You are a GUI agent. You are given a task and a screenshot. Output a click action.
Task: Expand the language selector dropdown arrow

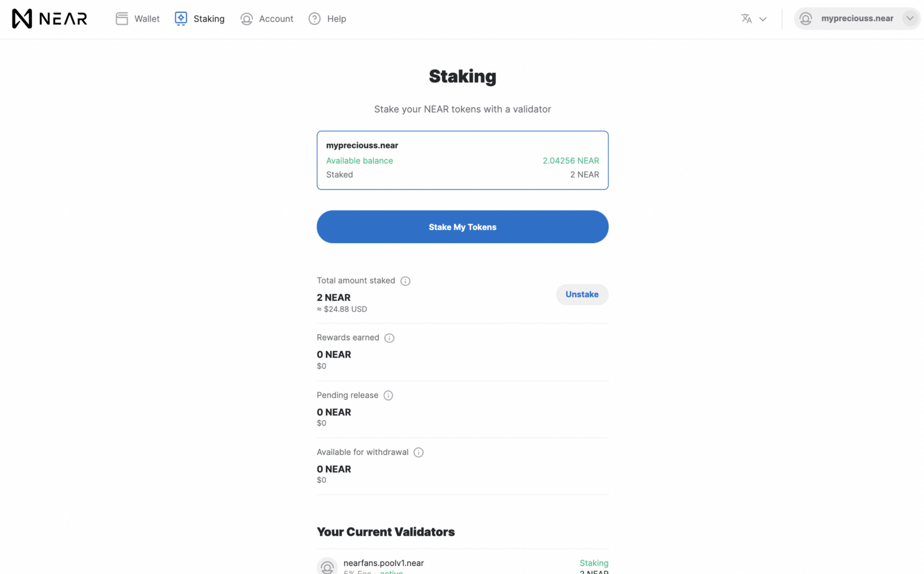[x=763, y=19]
